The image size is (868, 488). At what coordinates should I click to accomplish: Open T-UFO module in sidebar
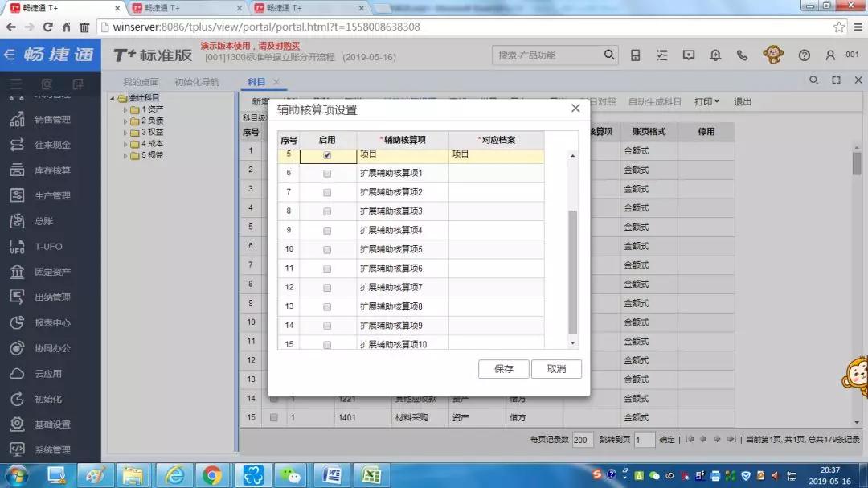[48, 247]
